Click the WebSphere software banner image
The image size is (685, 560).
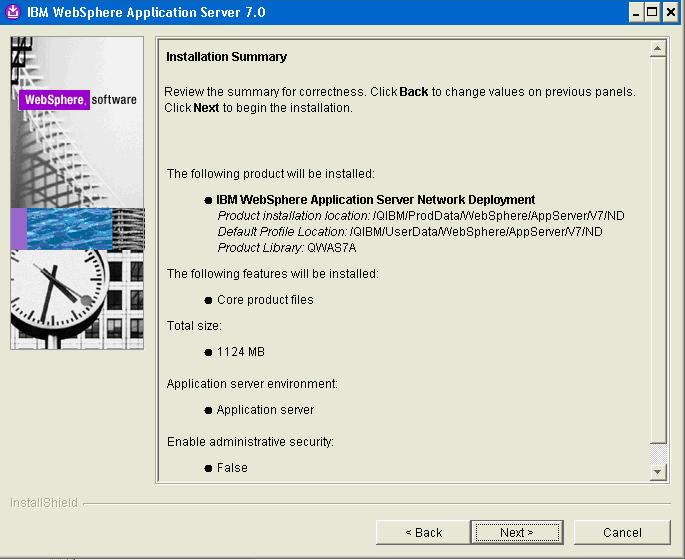[x=77, y=193]
